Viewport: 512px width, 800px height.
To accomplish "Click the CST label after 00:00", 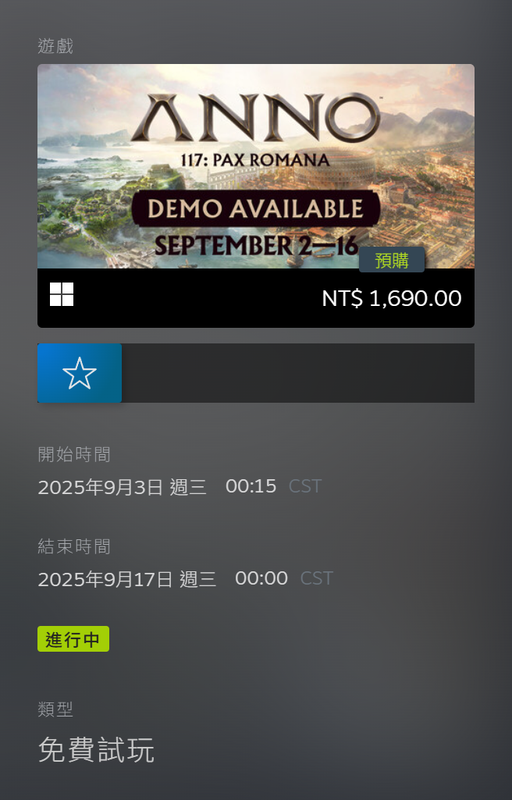I will coord(316,578).
